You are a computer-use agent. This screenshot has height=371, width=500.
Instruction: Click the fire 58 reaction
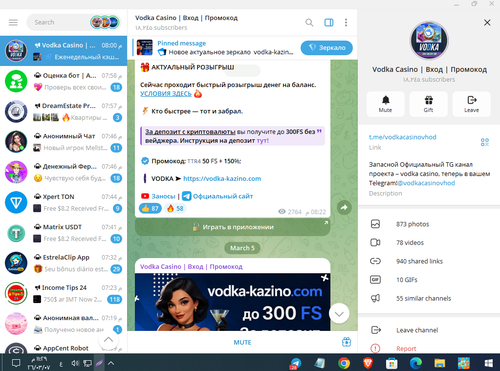[175, 208]
